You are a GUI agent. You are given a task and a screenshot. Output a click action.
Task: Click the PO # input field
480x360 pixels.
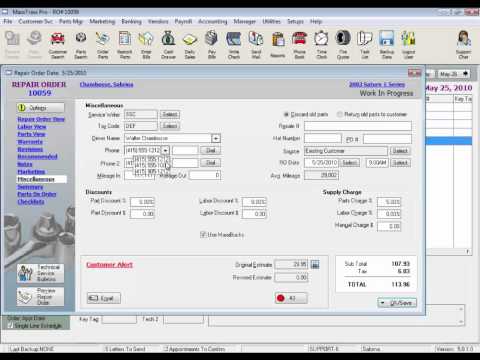(x=387, y=139)
